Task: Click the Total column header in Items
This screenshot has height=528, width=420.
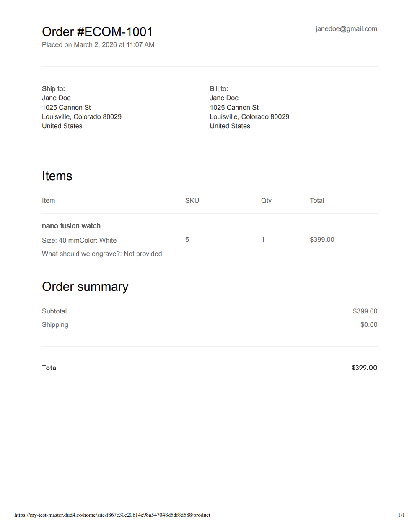Action: (x=317, y=201)
